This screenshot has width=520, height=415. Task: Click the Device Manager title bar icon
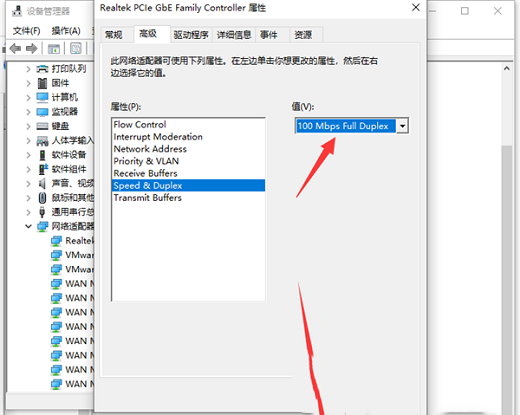tap(17, 11)
